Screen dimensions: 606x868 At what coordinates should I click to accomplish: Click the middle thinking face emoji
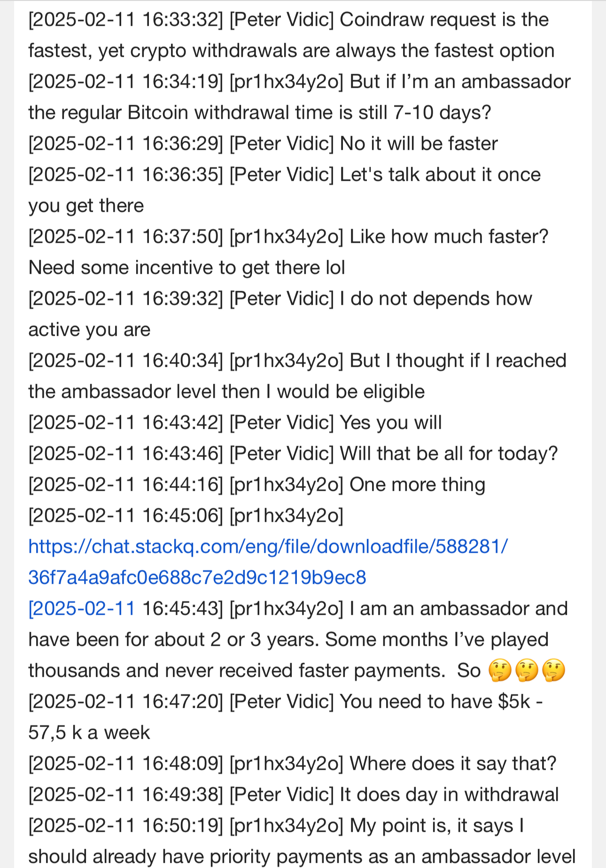(527, 670)
